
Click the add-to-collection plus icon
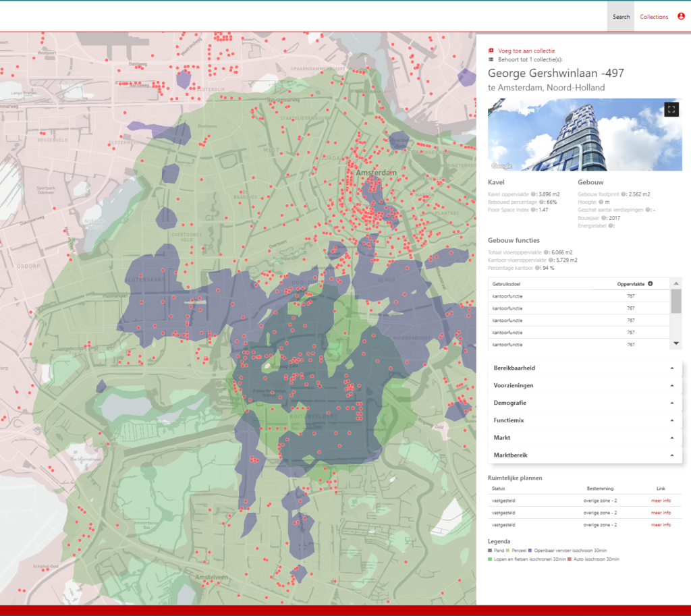click(x=491, y=51)
